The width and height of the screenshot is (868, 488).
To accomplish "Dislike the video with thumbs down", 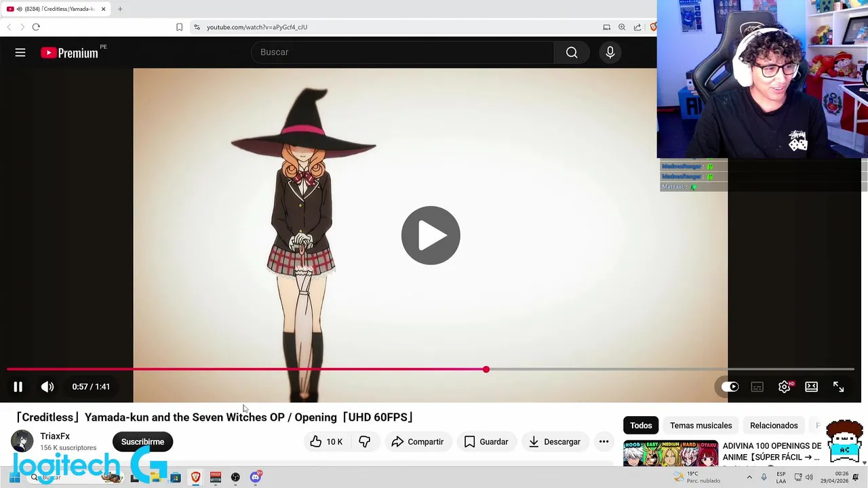I will click(364, 442).
